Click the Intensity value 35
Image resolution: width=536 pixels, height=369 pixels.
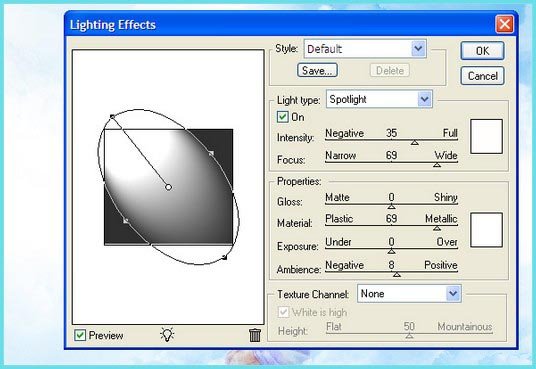(391, 133)
